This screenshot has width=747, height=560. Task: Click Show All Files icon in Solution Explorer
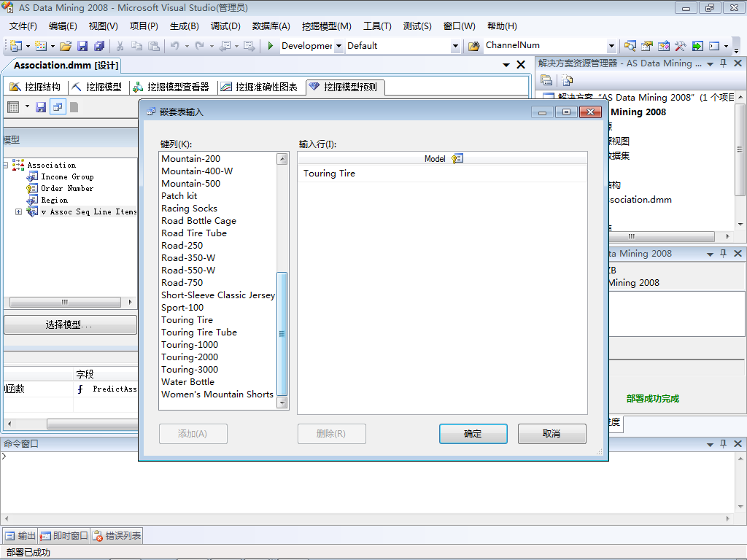[567, 80]
